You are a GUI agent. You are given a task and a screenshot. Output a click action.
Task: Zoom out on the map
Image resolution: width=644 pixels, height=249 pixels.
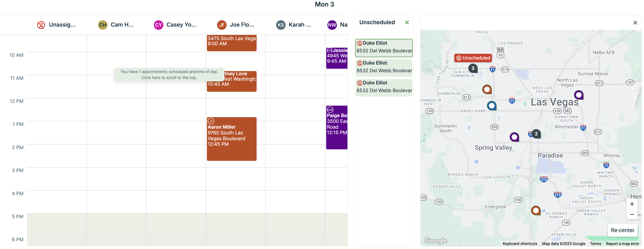tap(632, 214)
